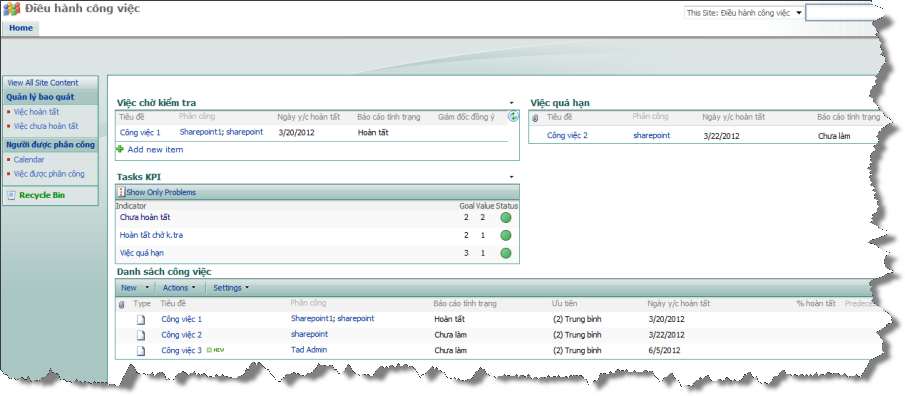Click green status circle for Việc quá hạn KPI
The image size is (905, 396).
[506, 253]
